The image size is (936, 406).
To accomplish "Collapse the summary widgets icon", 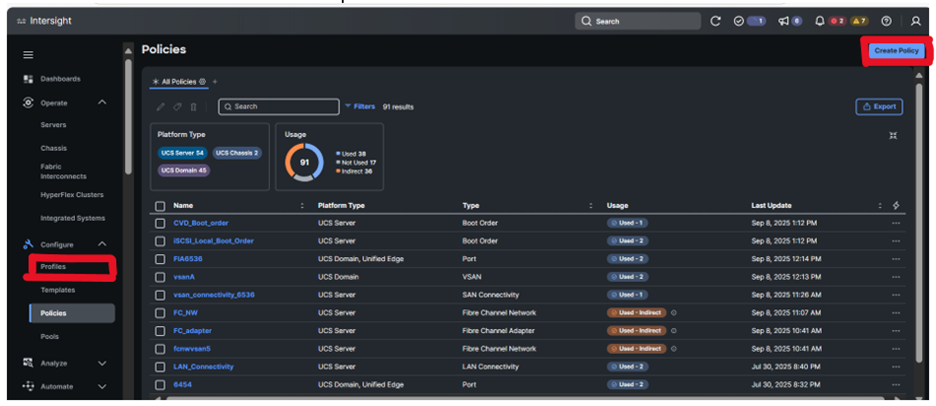I will 893,135.
